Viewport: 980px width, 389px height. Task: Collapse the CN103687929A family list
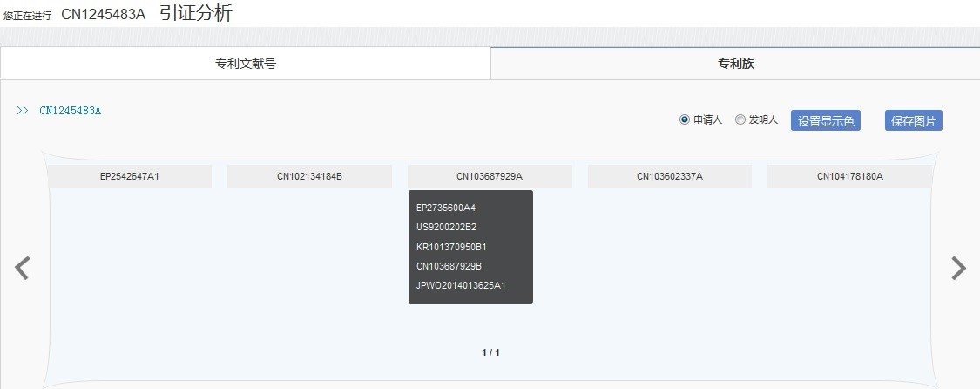(x=490, y=176)
